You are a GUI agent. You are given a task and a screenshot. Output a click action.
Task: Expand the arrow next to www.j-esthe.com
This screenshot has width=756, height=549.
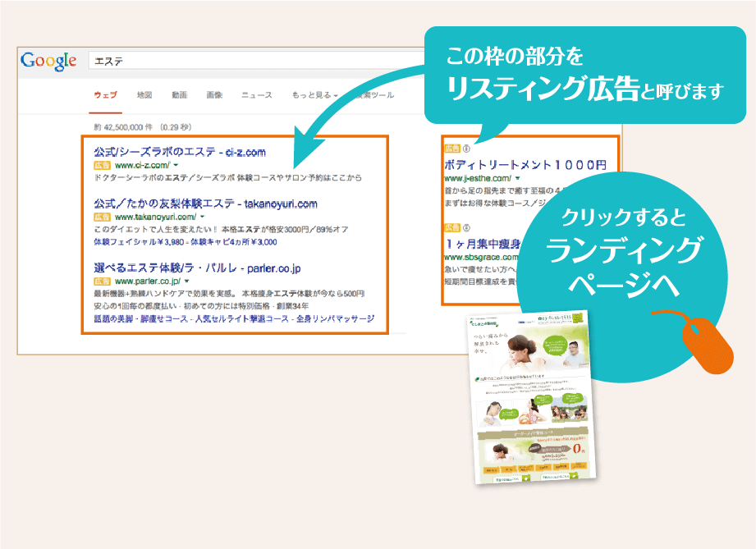(x=517, y=179)
